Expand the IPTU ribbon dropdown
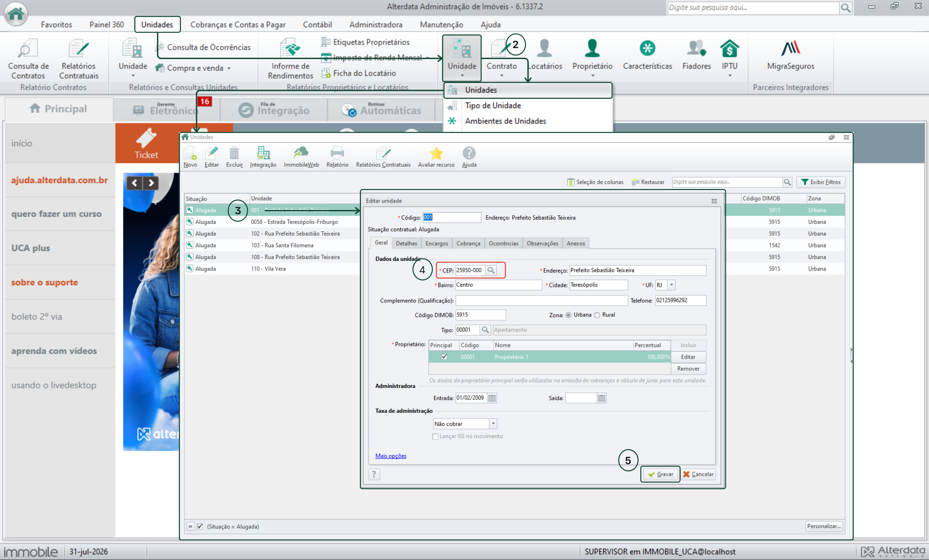This screenshot has height=560, width=929. point(730,75)
